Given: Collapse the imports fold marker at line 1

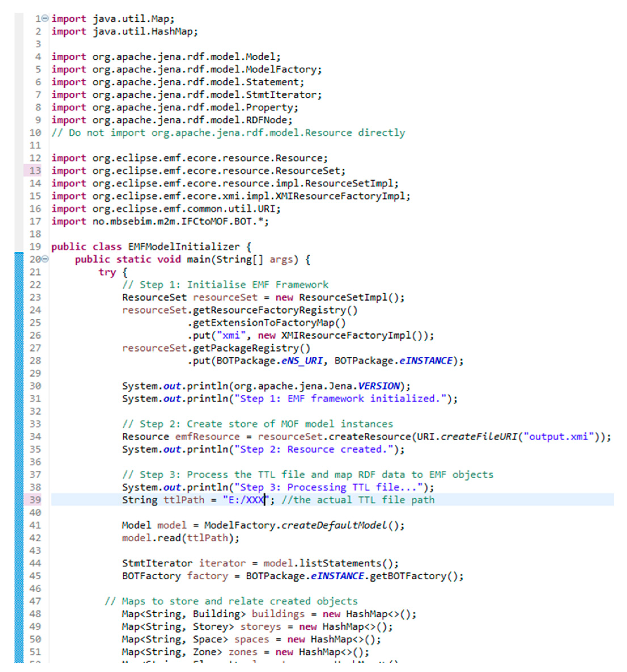Looking at the screenshot, I should [45, 18].
